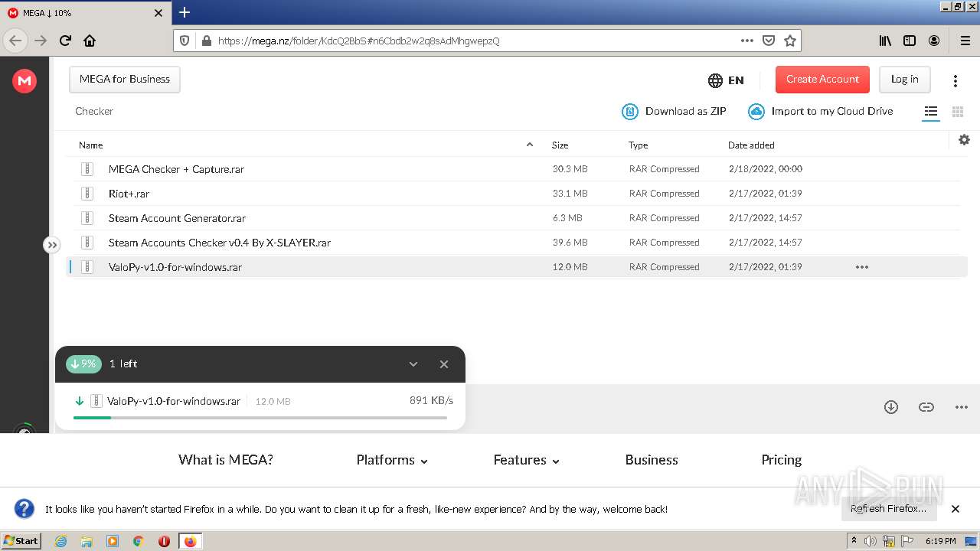Open the Firefox hamburger menu
980x551 pixels.
coord(965,41)
